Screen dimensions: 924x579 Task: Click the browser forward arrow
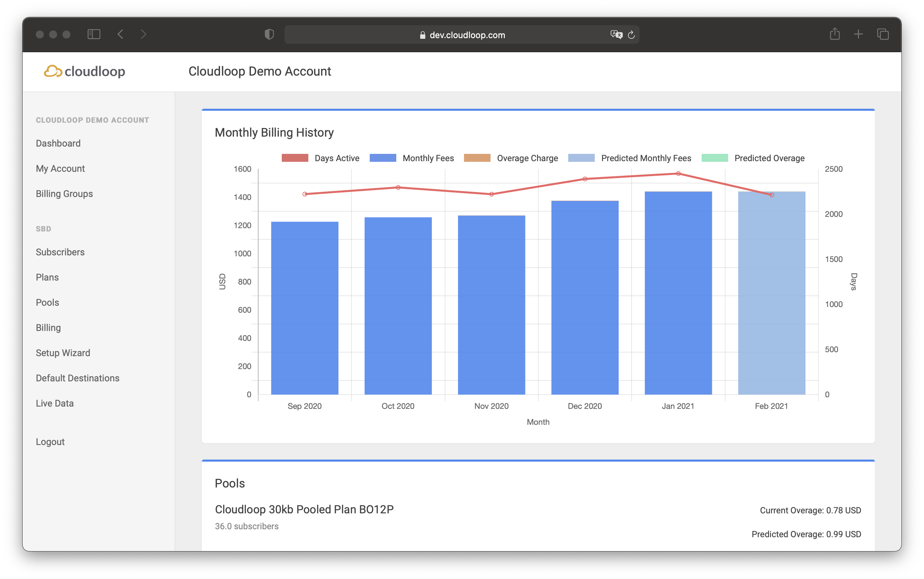(x=144, y=34)
